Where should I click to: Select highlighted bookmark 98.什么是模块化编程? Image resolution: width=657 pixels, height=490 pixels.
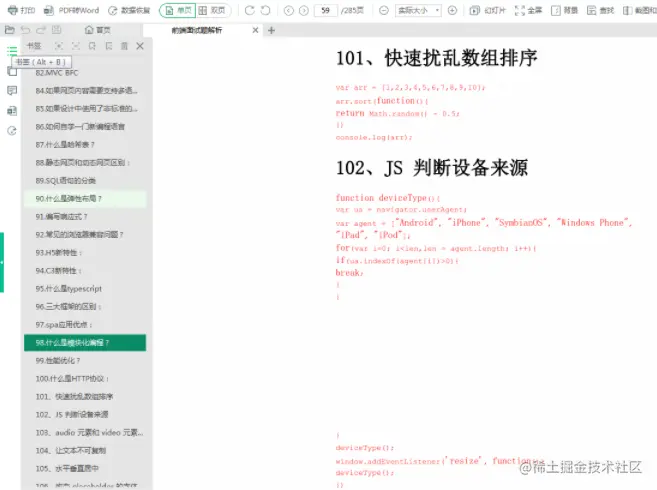(x=85, y=342)
